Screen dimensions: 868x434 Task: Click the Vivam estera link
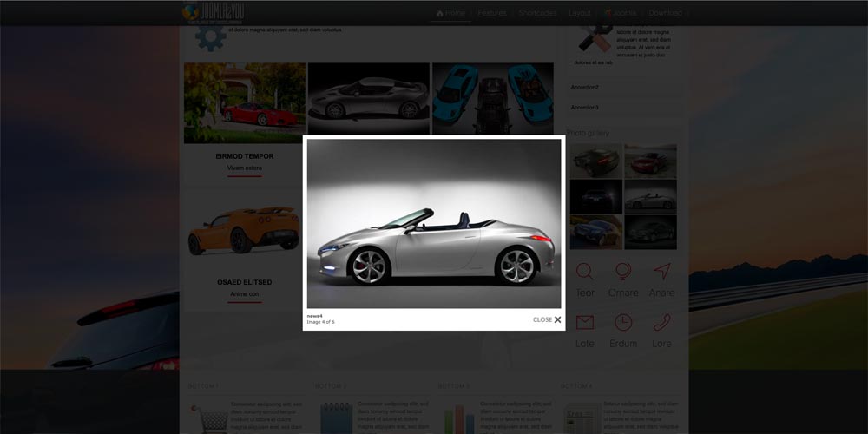click(244, 168)
